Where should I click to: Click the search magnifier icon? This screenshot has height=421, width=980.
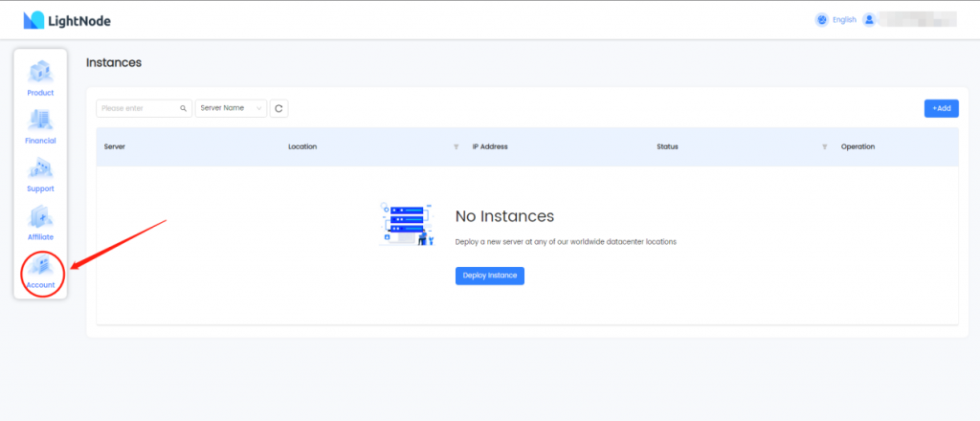pos(184,109)
